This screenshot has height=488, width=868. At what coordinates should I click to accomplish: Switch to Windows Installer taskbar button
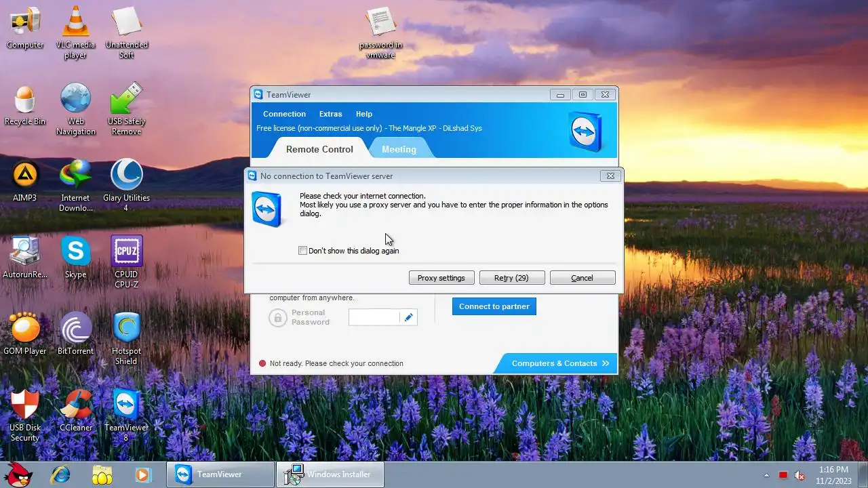(x=330, y=474)
